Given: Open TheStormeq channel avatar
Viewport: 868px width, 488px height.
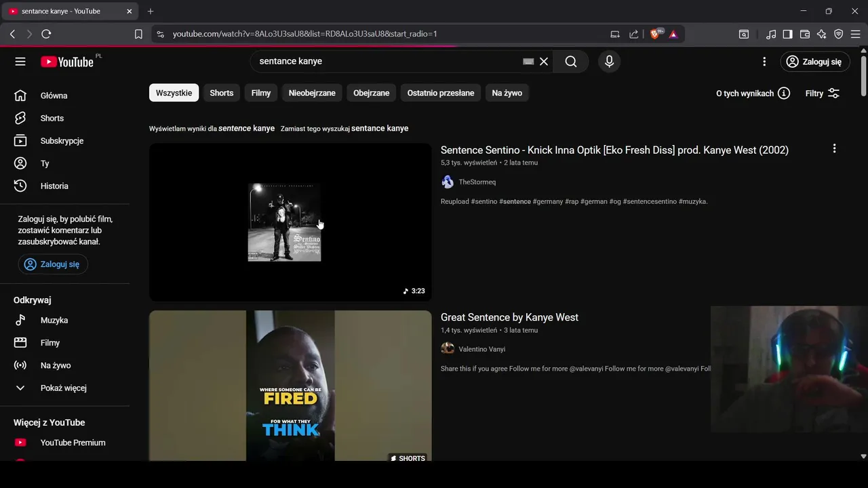Looking at the screenshot, I should pyautogui.click(x=448, y=182).
